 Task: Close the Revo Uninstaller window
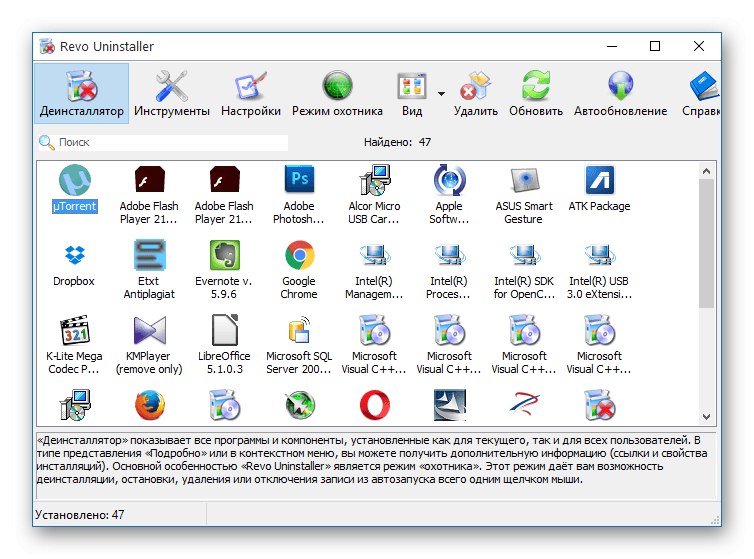click(x=699, y=46)
